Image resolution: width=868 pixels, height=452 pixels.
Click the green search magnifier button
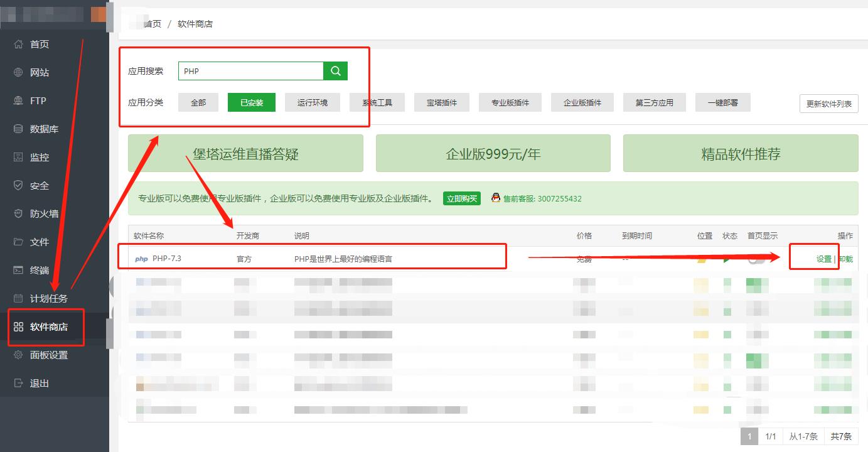click(336, 71)
